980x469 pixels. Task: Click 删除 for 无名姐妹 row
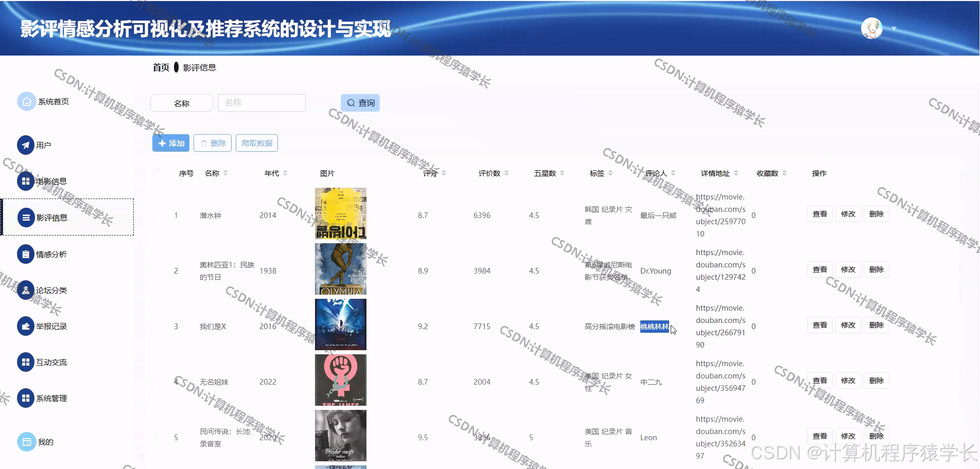click(x=876, y=381)
